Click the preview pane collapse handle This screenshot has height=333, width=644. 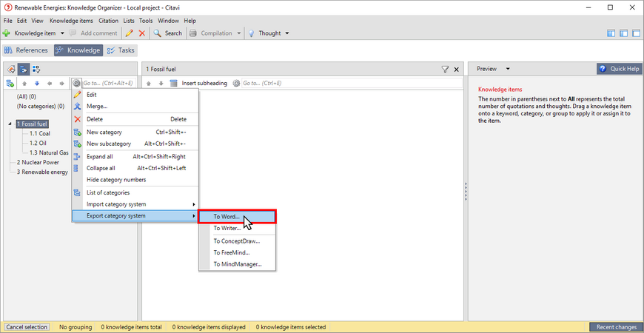[x=466, y=192]
